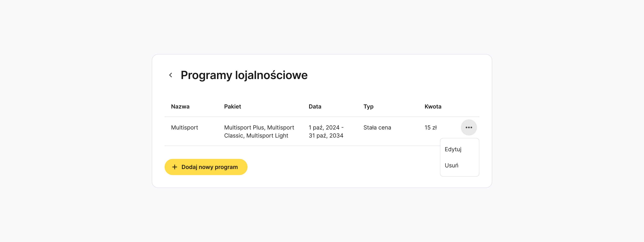Click the Programy lojalnościowe page title
This screenshot has width=644, height=242.
pos(244,75)
